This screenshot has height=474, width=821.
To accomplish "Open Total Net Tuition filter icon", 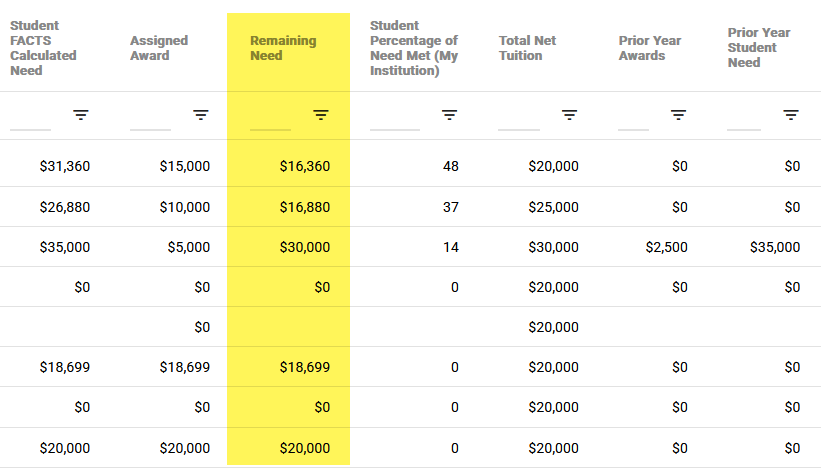I will click(x=569, y=115).
